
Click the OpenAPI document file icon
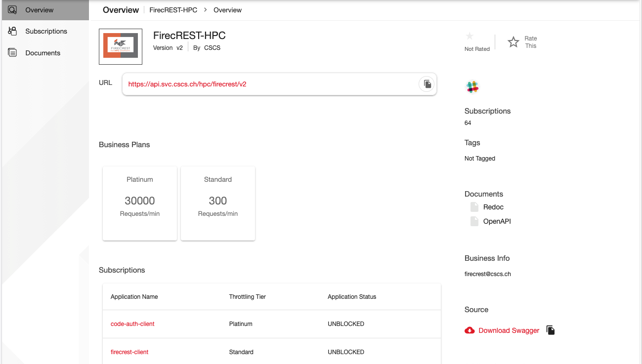(x=474, y=221)
